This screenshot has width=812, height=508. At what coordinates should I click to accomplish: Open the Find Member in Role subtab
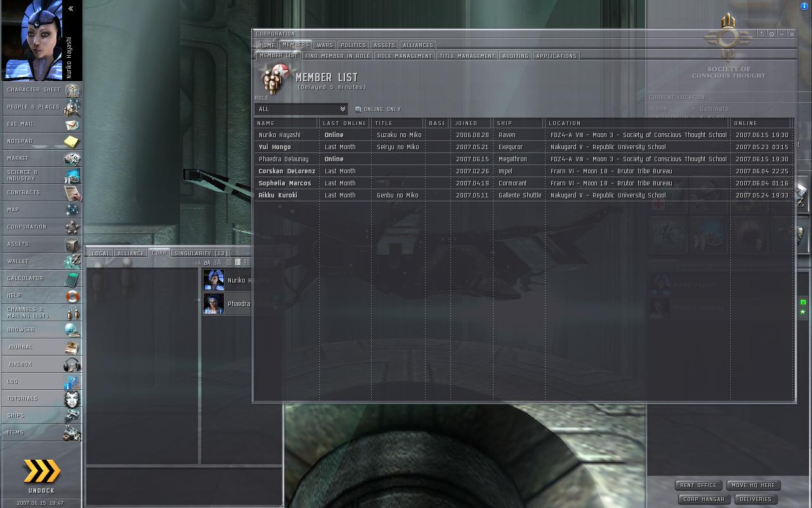click(x=337, y=56)
